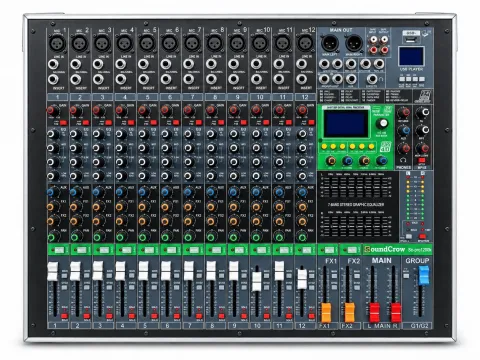Toggle the red button beside channel 6 gain

[176, 122]
